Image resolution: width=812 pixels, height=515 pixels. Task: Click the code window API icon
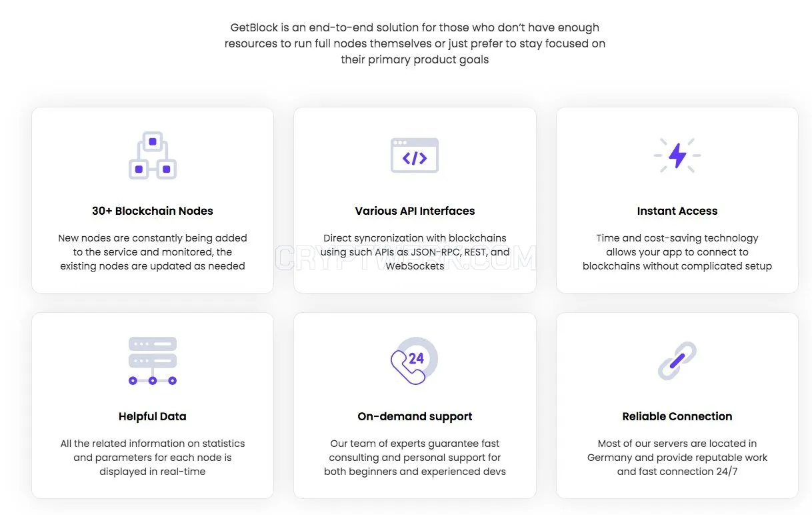click(415, 155)
